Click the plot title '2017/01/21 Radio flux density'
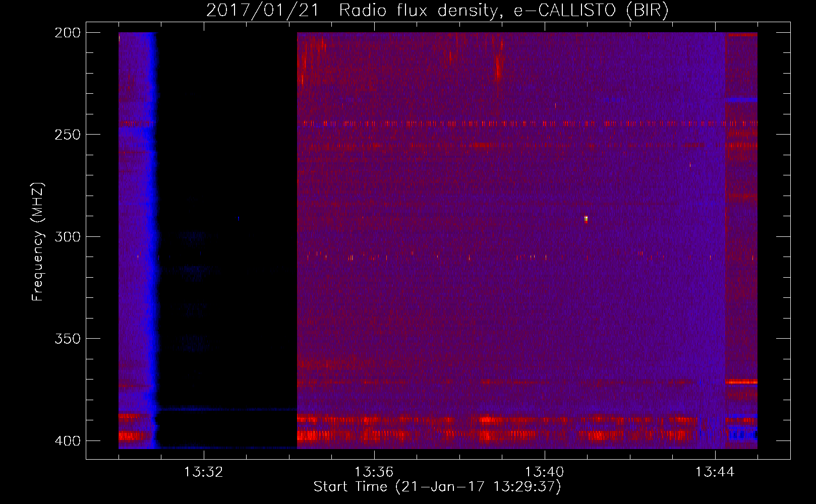 tap(437, 10)
